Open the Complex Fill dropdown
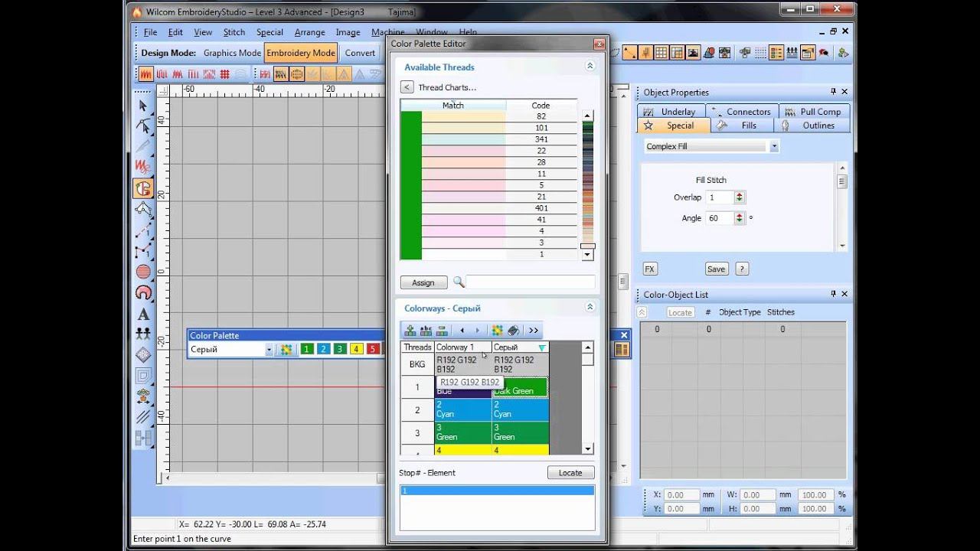 774,146
